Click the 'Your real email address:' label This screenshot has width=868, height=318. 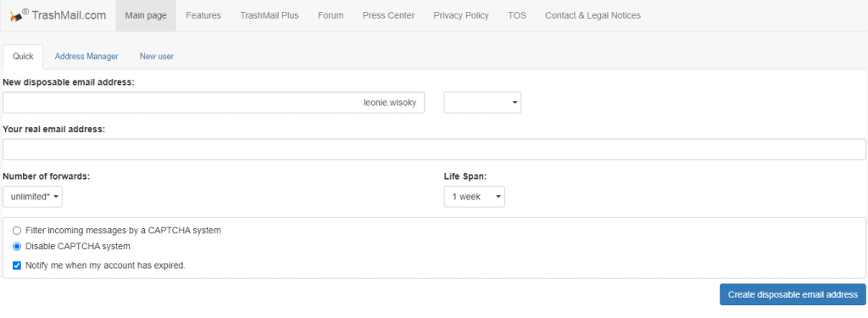[x=53, y=129]
